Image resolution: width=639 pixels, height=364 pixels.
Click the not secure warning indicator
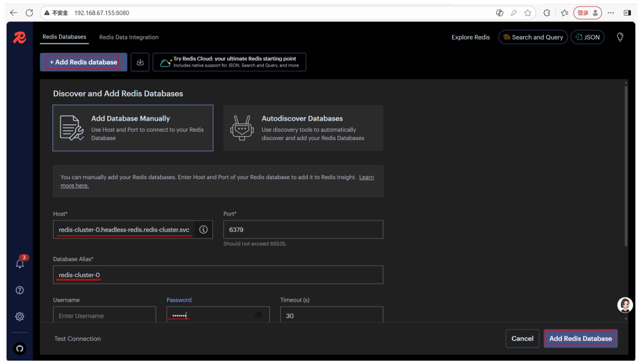pyautogui.click(x=56, y=13)
